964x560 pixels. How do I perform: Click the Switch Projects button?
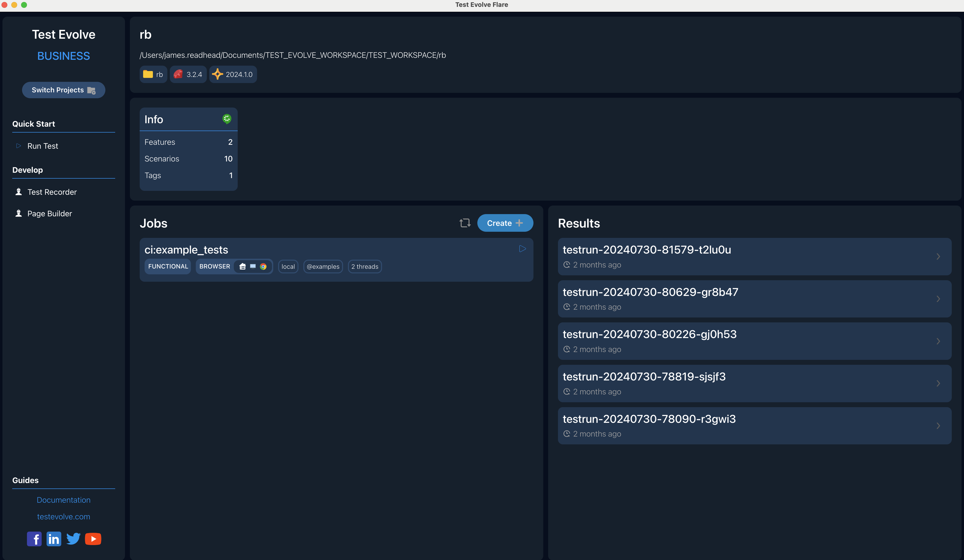click(63, 90)
